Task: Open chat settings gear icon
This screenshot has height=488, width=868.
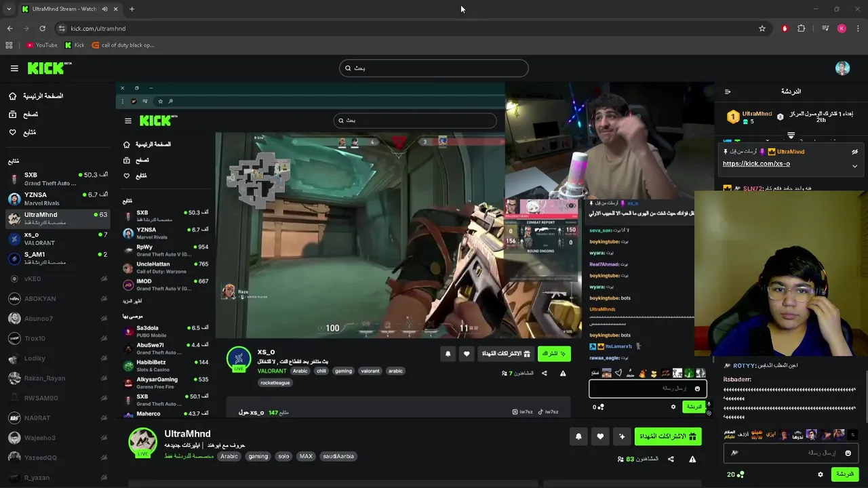Action: [x=820, y=474]
